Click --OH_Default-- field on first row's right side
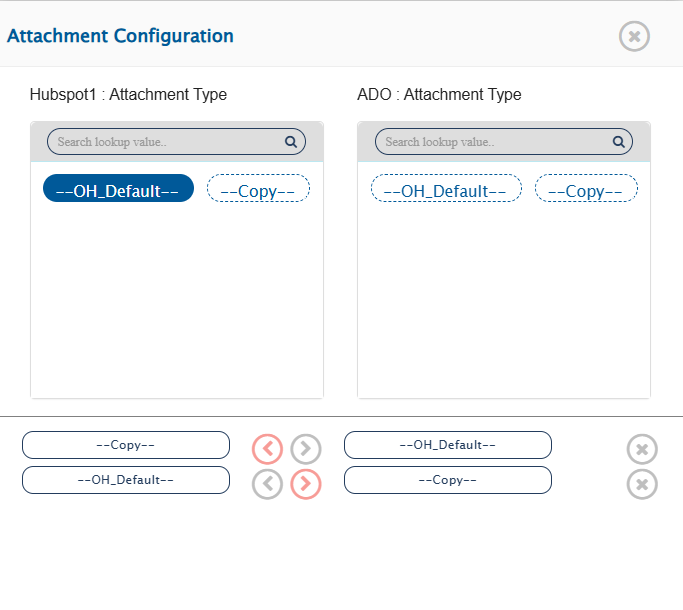Image resolution: width=683 pixels, height=610 pixels. (x=448, y=445)
